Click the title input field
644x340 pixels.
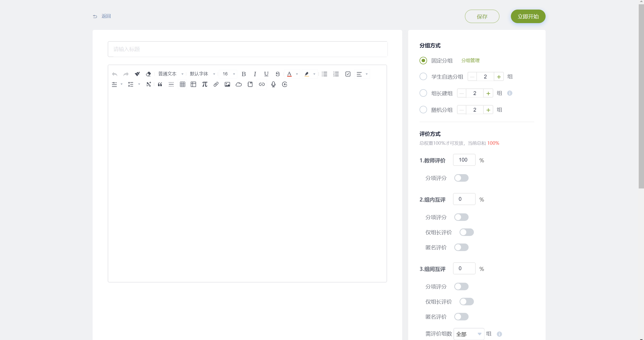[247, 49]
